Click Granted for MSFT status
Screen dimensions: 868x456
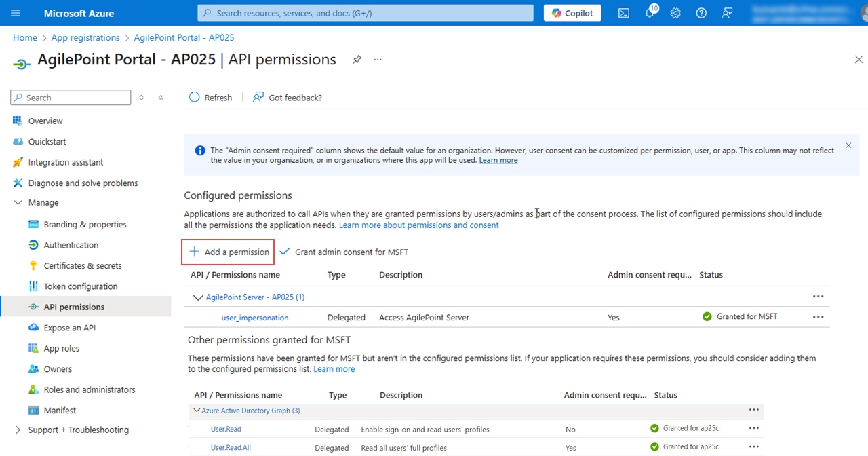[x=740, y=317]
